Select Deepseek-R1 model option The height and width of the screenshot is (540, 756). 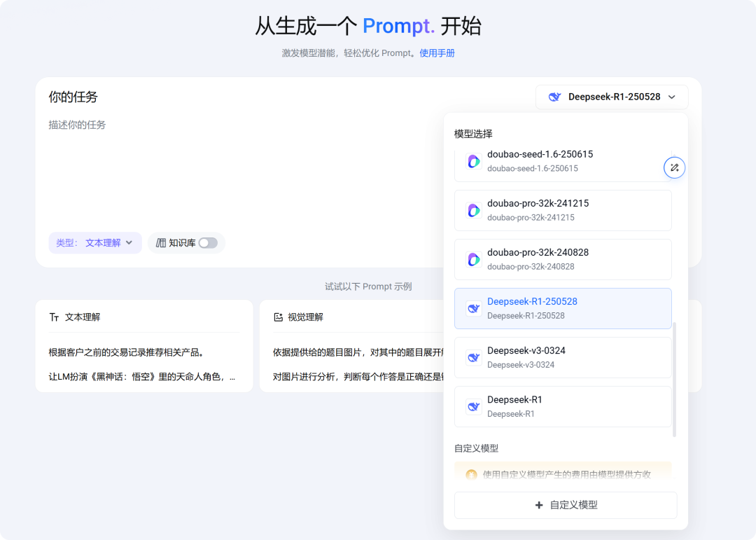563,407
